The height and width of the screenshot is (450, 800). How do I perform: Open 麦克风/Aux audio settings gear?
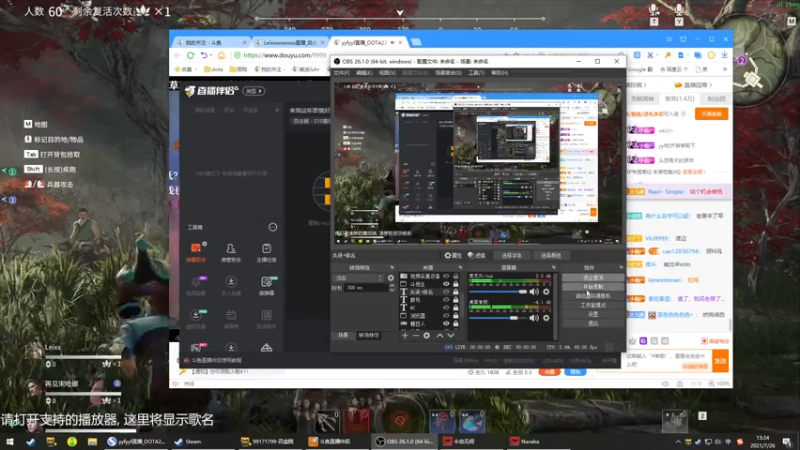point(546,292)
